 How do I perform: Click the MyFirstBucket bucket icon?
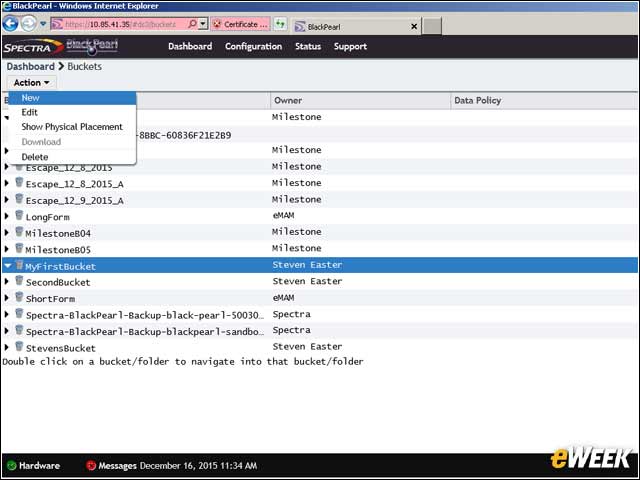click(19, 265)
